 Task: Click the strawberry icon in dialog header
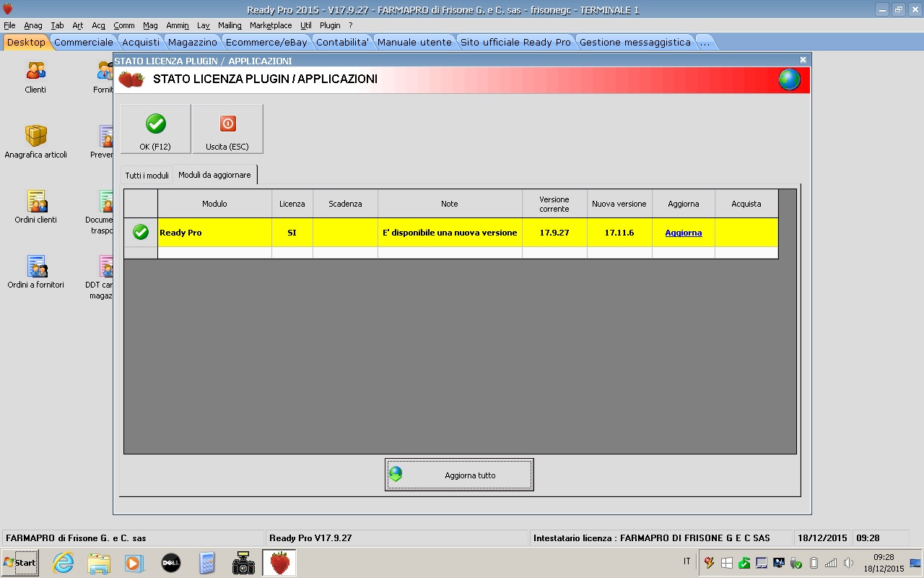coord(131,79)
